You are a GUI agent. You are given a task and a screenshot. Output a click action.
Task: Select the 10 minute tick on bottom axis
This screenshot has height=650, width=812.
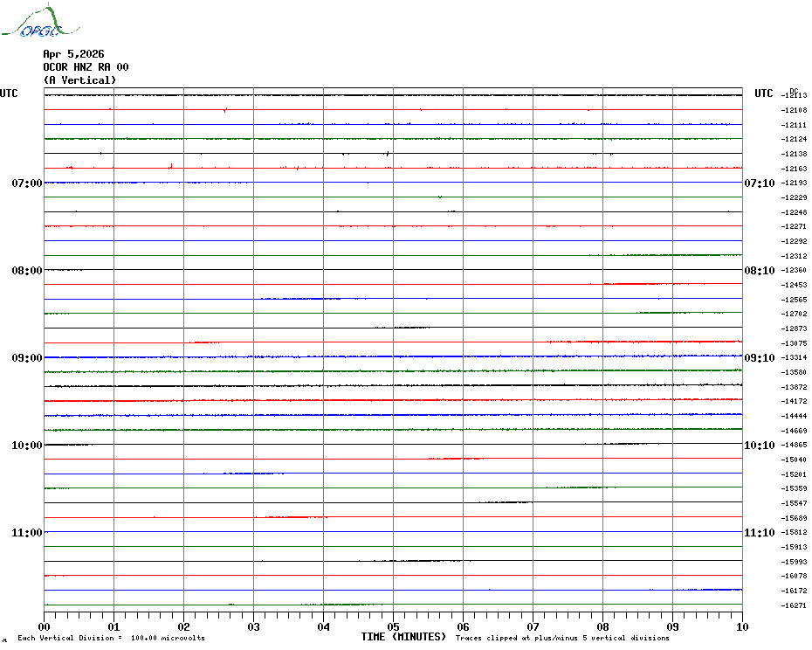click(x=741, y=626)
